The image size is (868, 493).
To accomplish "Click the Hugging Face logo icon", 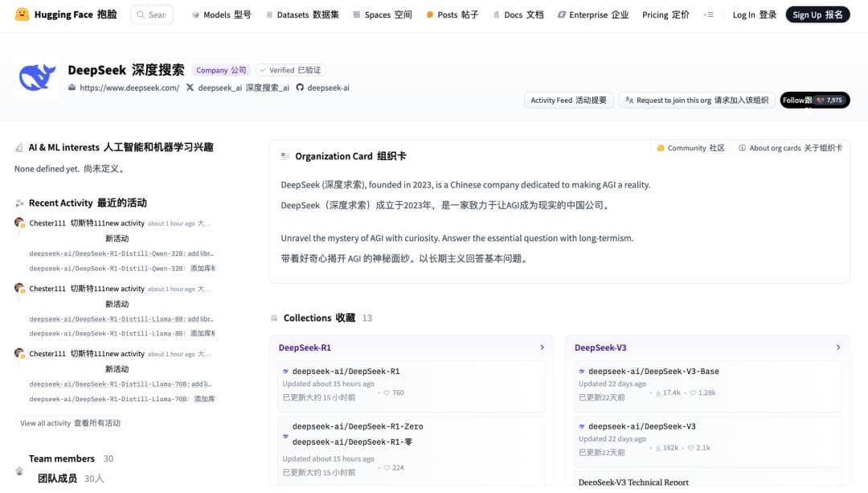I will (x=22, y=14).
